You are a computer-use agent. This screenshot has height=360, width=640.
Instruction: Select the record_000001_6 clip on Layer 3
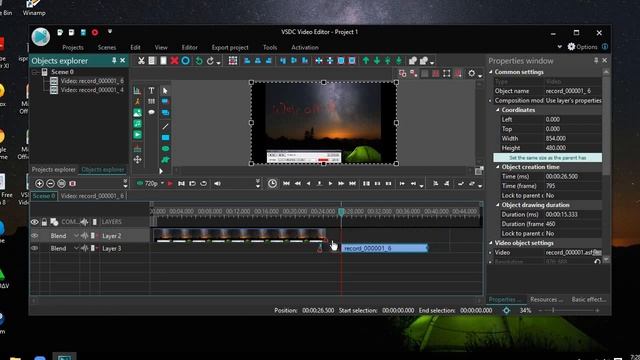click(x=384, y=248)
